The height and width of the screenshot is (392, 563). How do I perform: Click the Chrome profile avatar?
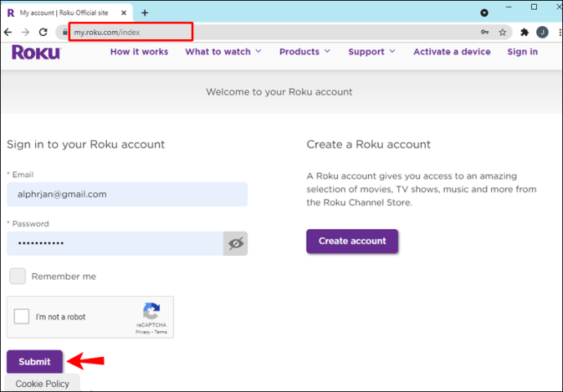coord(543,33)
